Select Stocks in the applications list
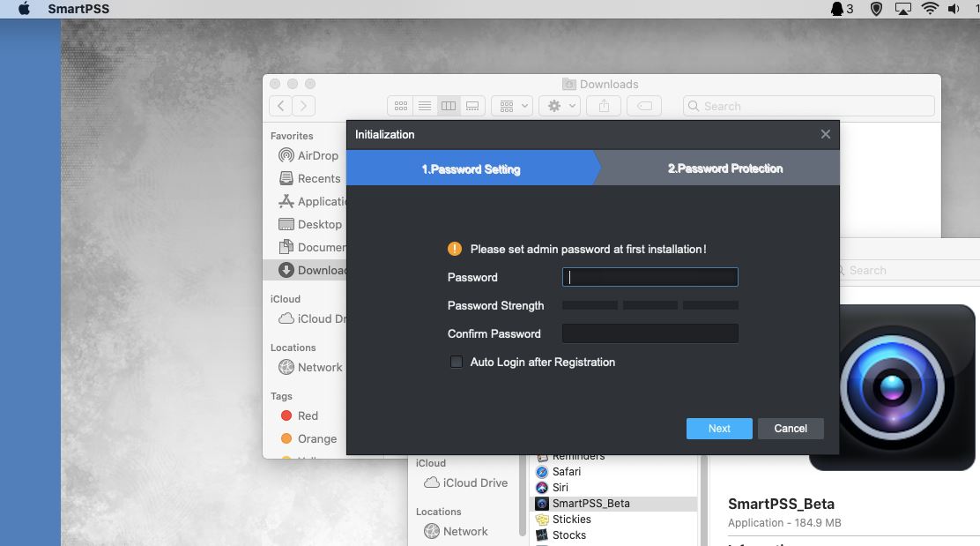 coord(561,535)
